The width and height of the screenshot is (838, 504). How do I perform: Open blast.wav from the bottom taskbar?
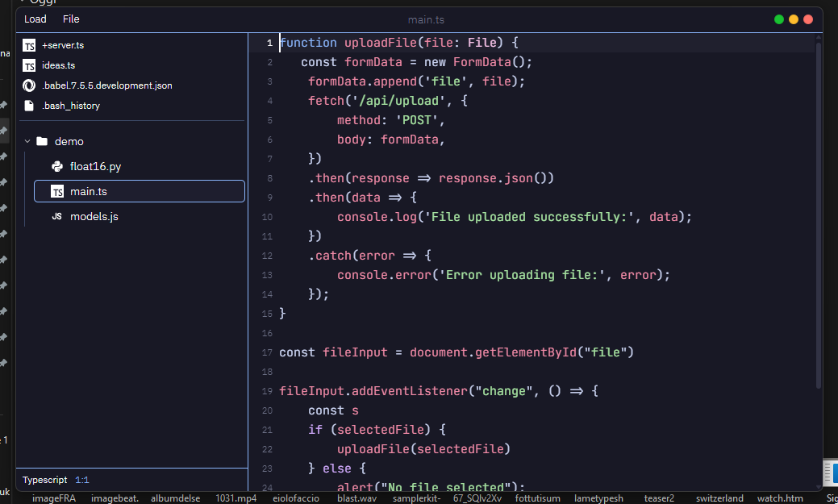point(356,498)
